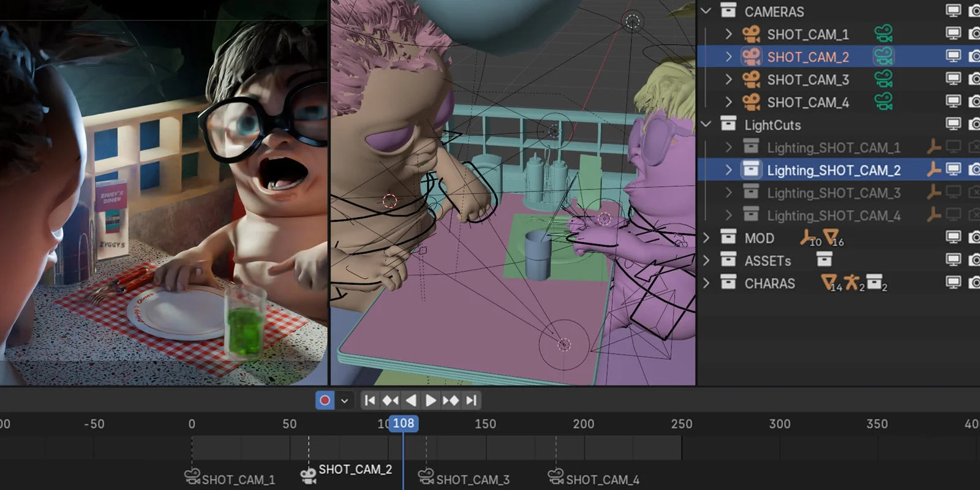Click the LightCuts collection icon
The width and height of the screenshot is (980, 490).
[x=728, y=124]
